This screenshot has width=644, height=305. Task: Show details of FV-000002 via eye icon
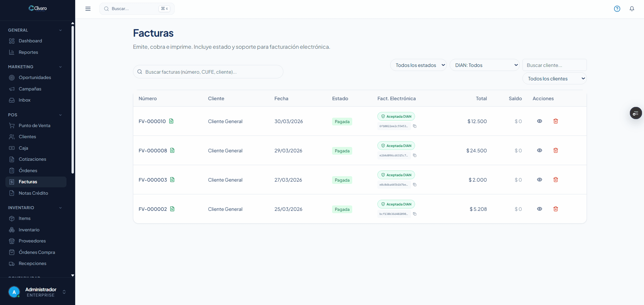click(539, 209)
